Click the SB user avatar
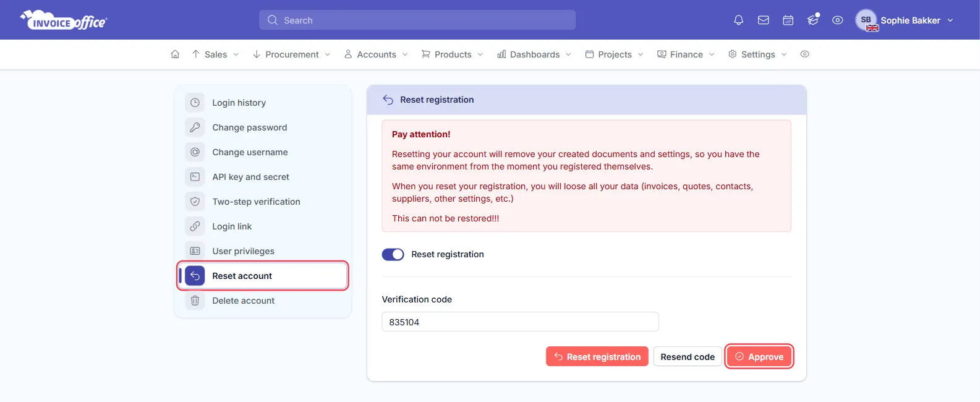The height and width of the screenshot is (402, 980). (866, 20)
